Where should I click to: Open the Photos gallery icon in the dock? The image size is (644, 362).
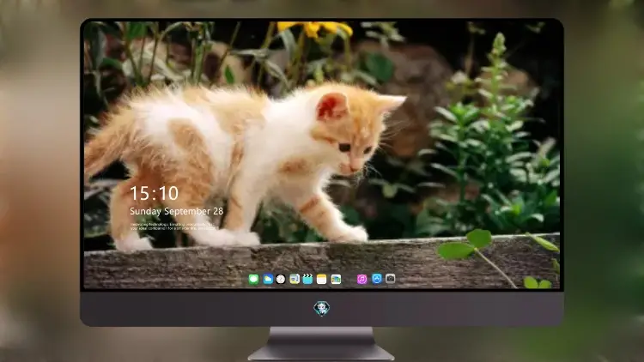[x=336, y=279]
